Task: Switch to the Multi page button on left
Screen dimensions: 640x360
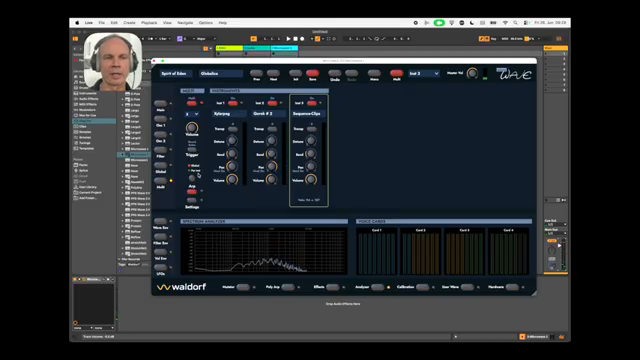Action: coord(160,181)
